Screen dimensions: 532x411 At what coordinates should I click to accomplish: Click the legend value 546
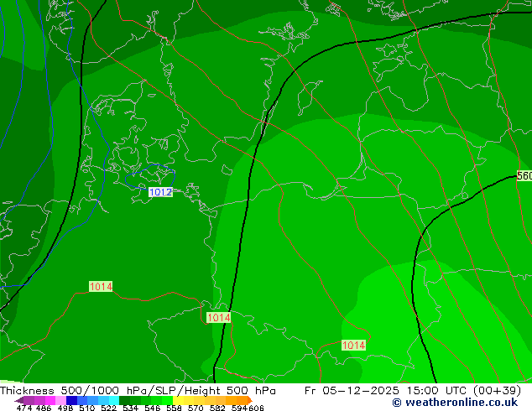pyautogui.click(x=153, y=408)
